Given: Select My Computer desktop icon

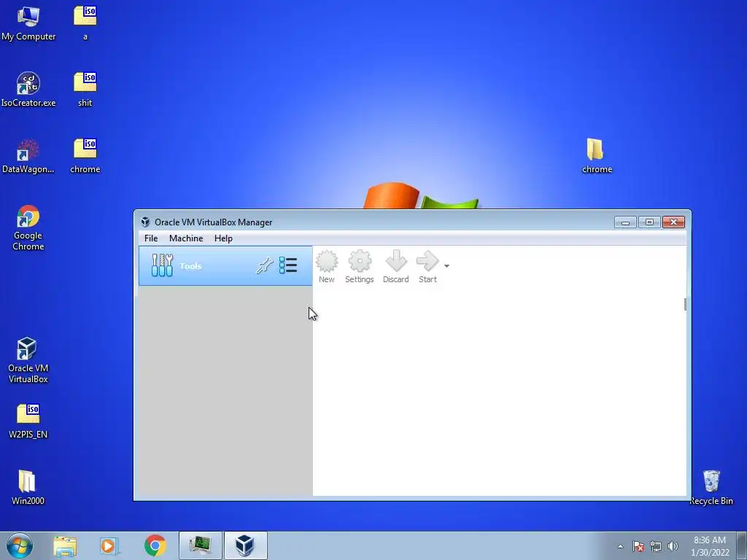Looking at the screenshot, I should pos(28,23).
